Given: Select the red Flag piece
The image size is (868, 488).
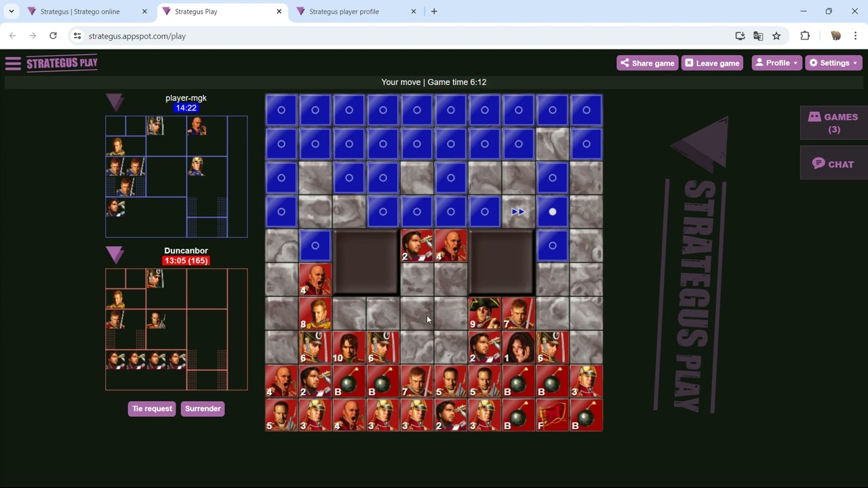Looking at the screenshot, I should click(x=552, y=415).
